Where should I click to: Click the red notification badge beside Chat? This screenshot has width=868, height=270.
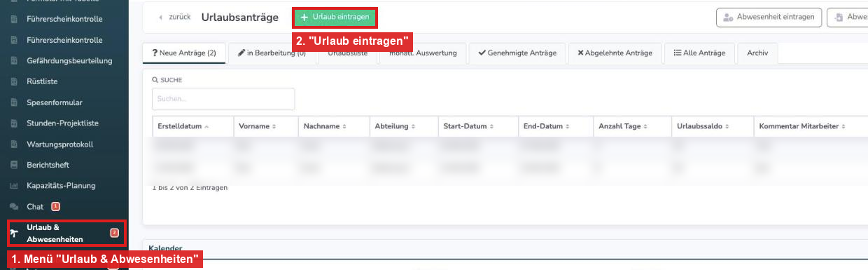[x=55, y=206]
